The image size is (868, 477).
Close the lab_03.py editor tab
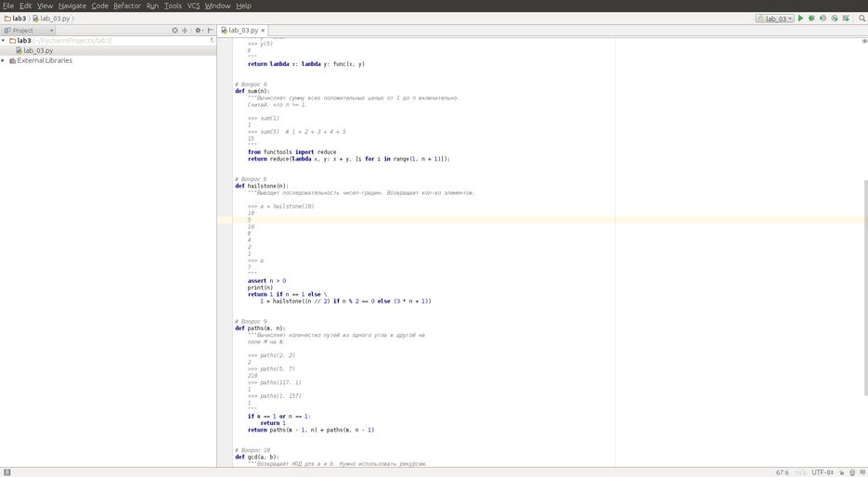click(x=263, y=31)
